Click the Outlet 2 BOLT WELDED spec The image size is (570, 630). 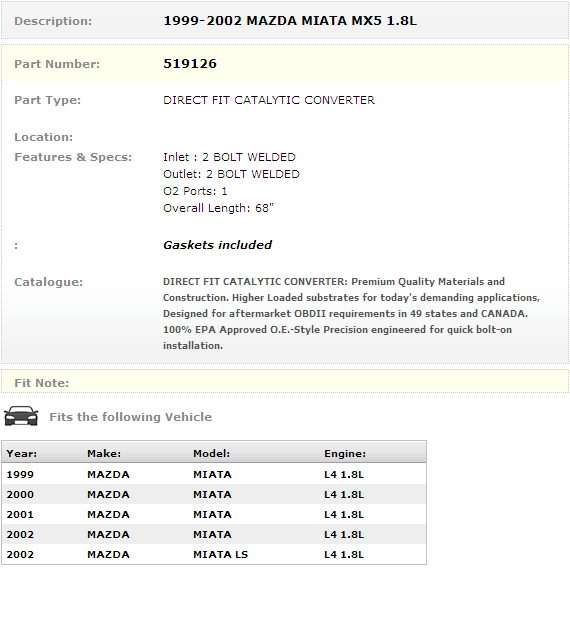click(x=231, y=174)
